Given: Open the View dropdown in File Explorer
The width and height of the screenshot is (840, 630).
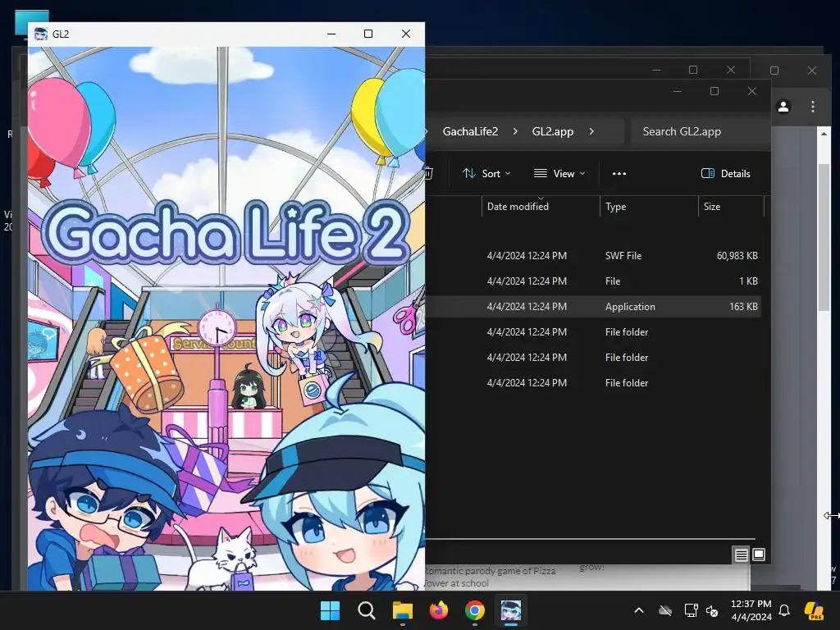Looking at the screenshot, I should 559,174.
